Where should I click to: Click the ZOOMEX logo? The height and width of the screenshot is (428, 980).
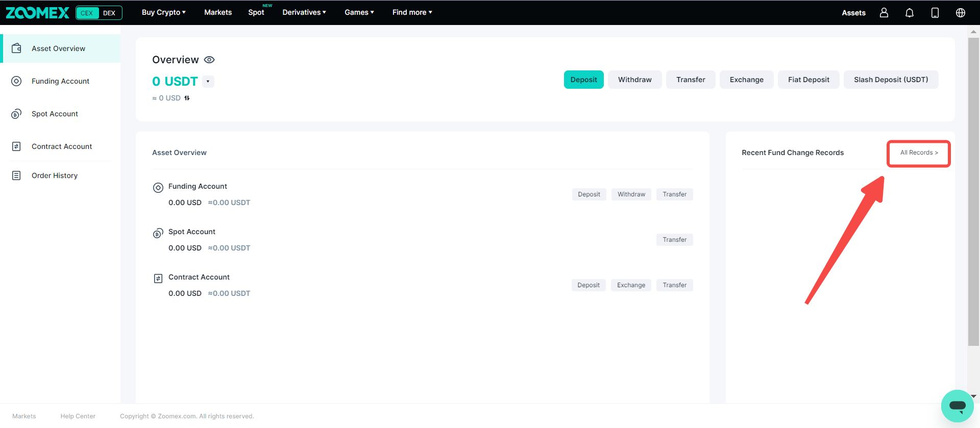37,13
